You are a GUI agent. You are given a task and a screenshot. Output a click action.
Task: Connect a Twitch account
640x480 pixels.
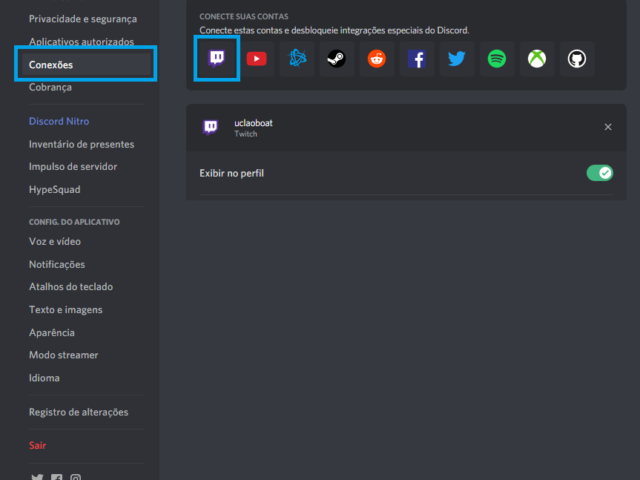point(217,58)
